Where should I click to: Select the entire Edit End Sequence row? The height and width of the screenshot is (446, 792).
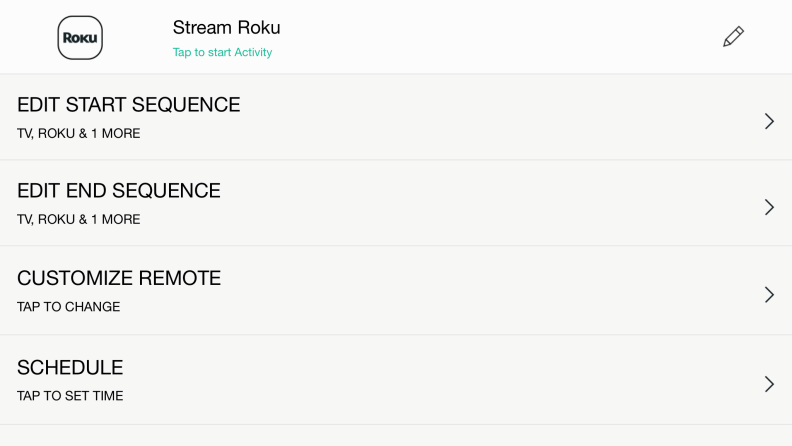[396, 203]
